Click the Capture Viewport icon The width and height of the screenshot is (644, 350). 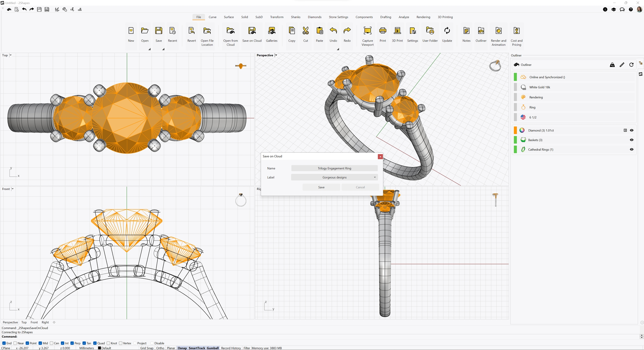coord(367,31)
